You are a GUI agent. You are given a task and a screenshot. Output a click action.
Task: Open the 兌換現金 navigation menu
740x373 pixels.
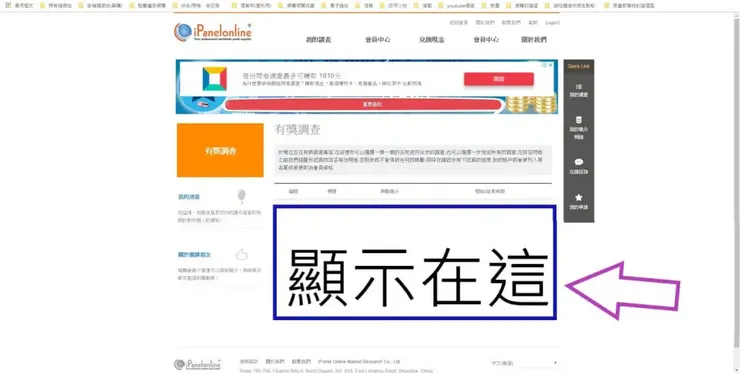(x=431, y=40)
